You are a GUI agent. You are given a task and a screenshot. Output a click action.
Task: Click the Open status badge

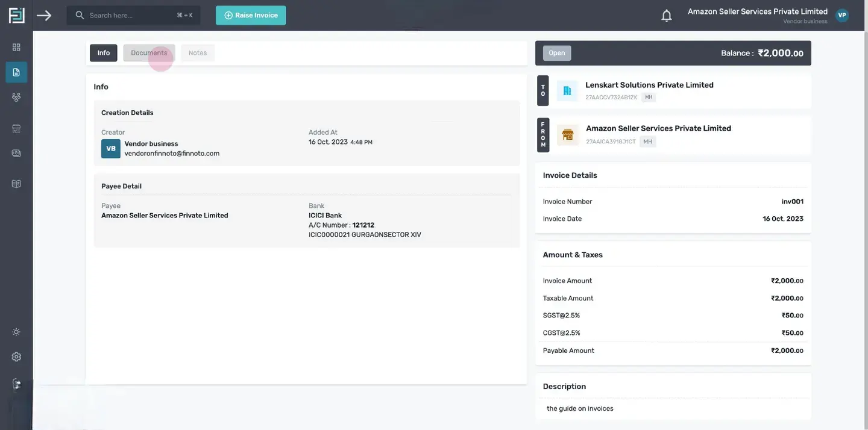coord(557,53)
